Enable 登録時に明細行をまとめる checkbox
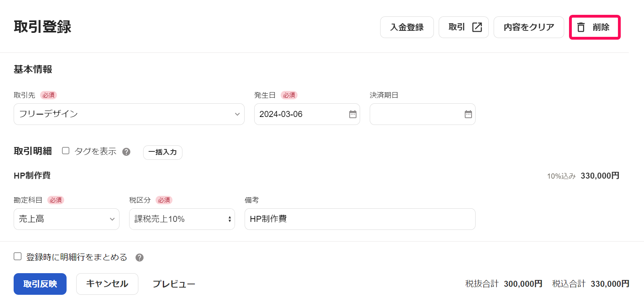The width and height of the screenshot is (644, 304). click(18, 256)
